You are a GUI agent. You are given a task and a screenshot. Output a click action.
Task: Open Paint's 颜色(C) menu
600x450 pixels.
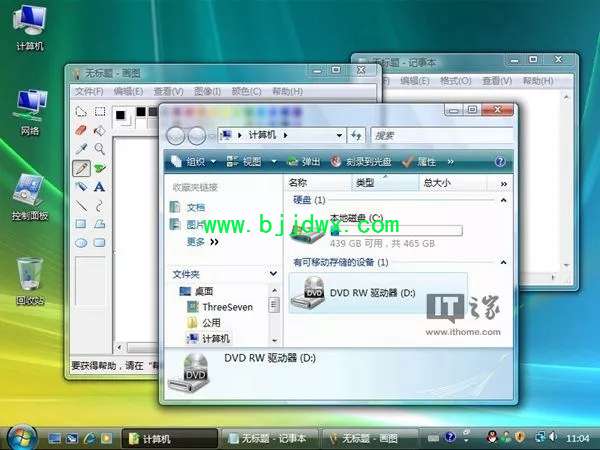point(246,91)
